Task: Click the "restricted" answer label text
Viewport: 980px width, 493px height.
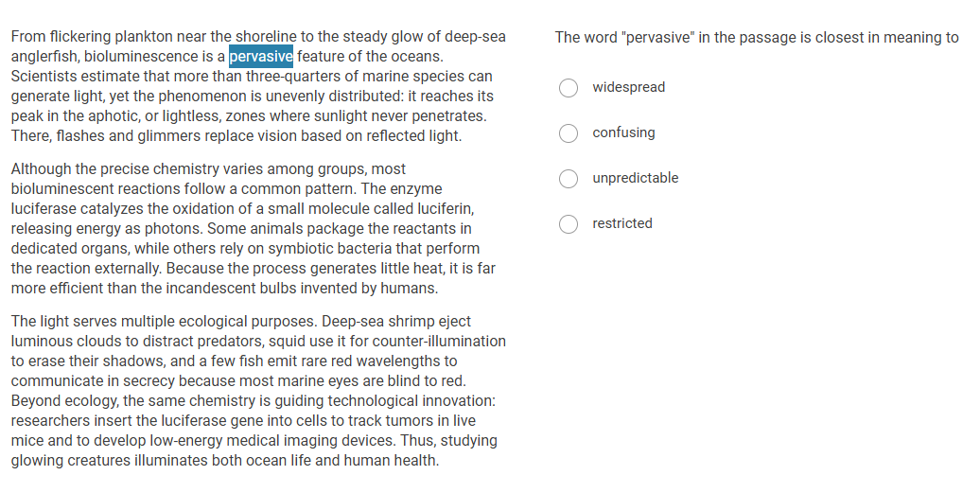Action: click(x=621, y=223)
